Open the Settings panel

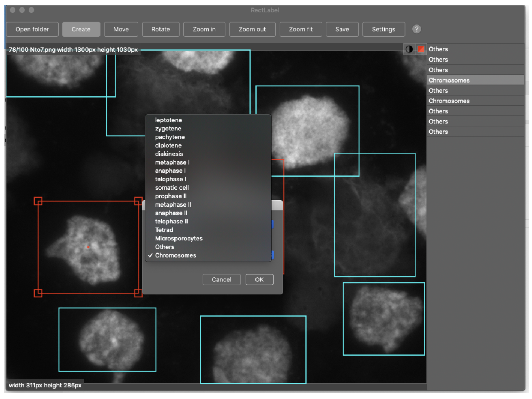click(x=383, y=29)
